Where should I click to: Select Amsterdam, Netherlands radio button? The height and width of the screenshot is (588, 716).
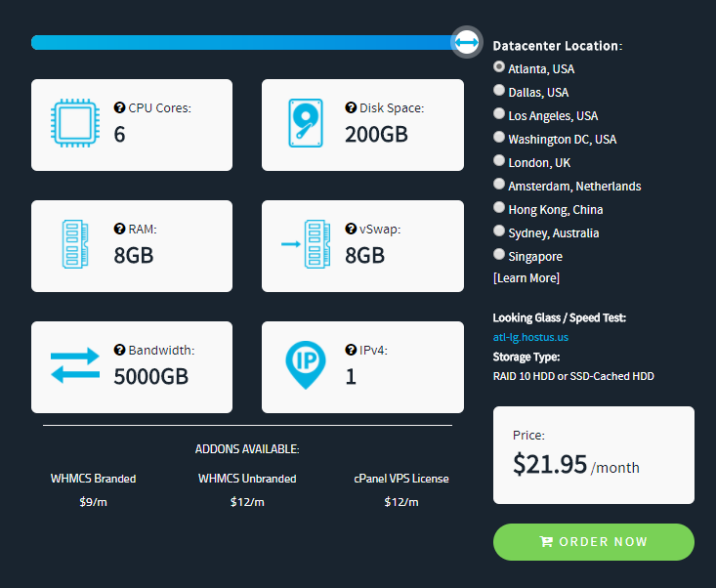tap(499, 185)
